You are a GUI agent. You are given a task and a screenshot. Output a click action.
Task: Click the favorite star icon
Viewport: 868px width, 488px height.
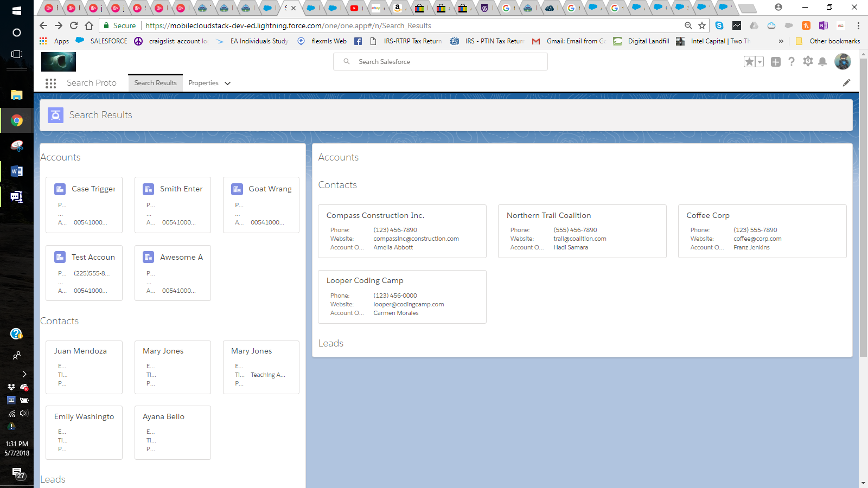coord(750,62)
